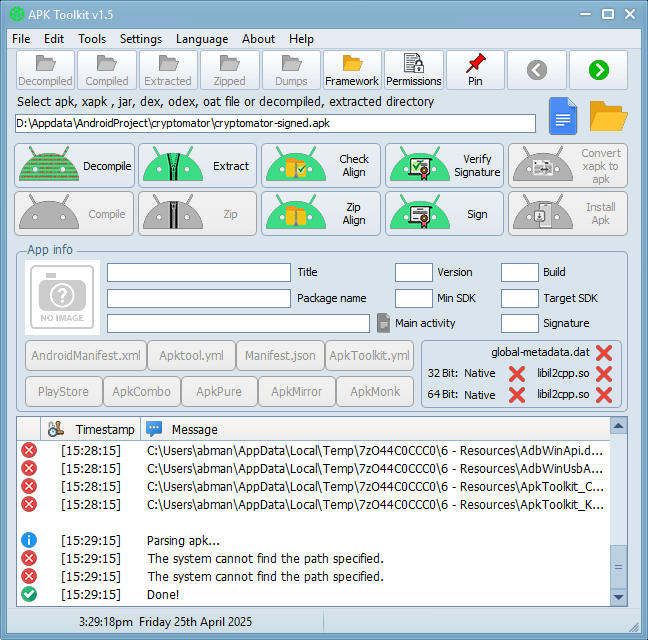This screenshot has width=648, height=640.
Task: Open the Extracted folder button
Action: coord(168,70)
